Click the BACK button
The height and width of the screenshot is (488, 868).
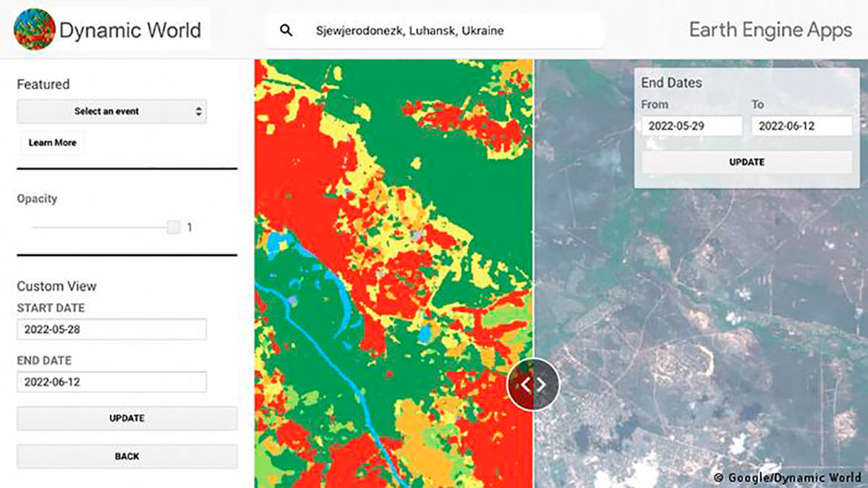point(127,456)
